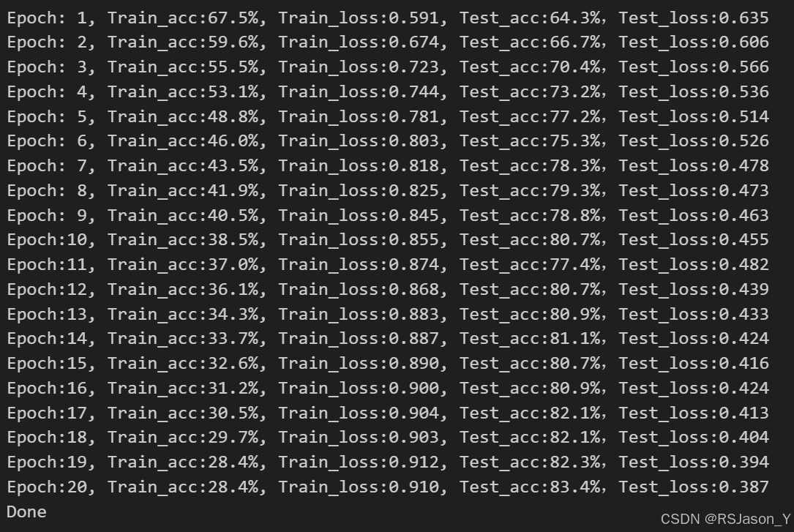Click the CSDN @RSJason_Y watermark
The width and height of the screenshot is (794, 532).
click(x=726, y=520)
